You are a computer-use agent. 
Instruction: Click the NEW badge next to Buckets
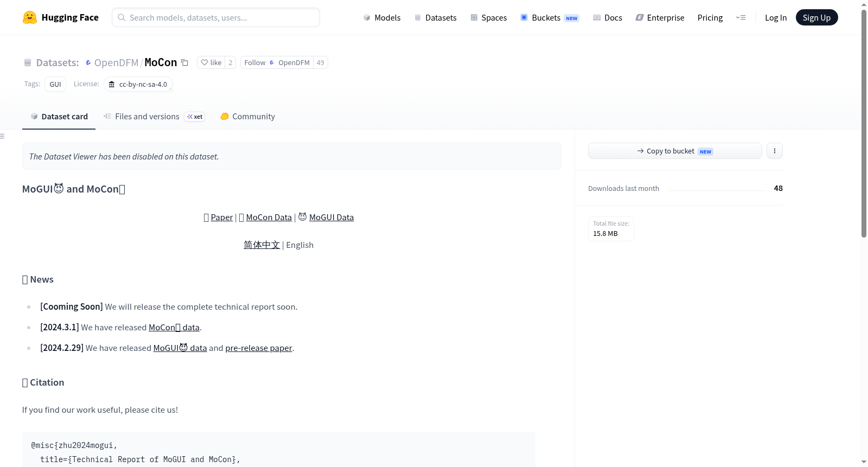(x=572, y=18)
